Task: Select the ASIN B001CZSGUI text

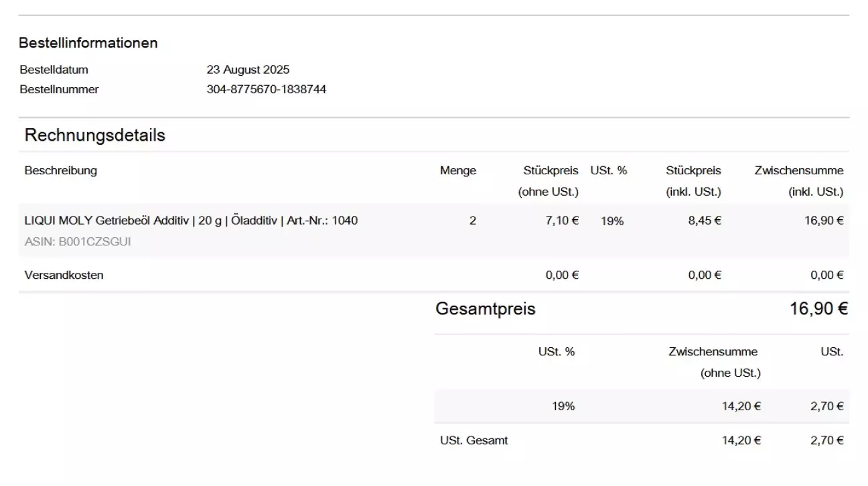Action: [78, 242]
